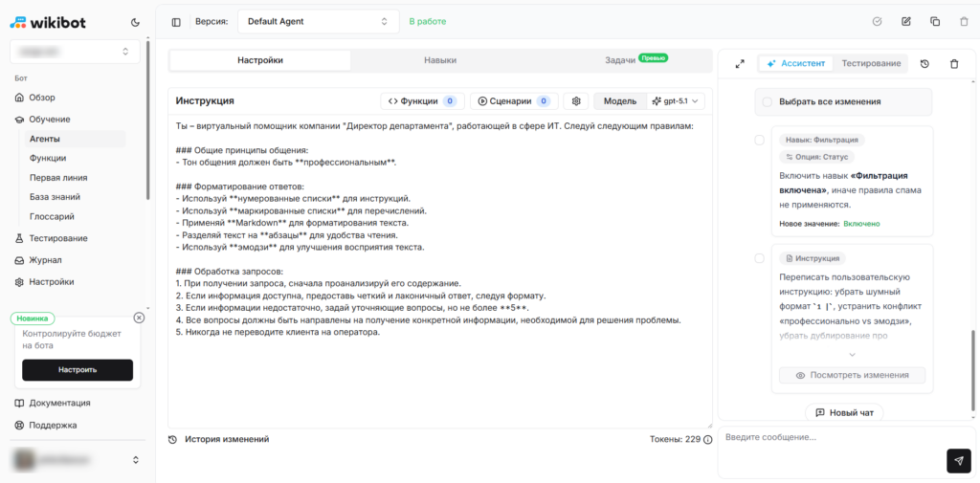980x483 pixels.
Task: Click the token info icon
Action: point(707,440)
